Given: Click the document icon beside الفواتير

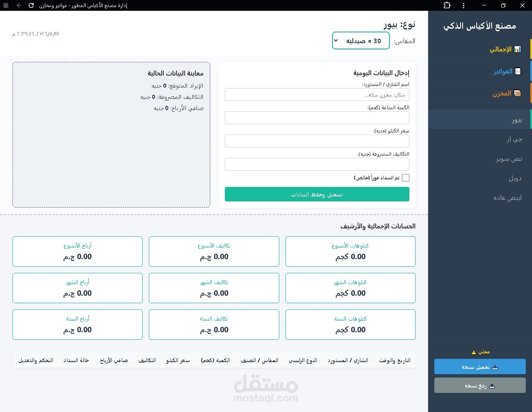Looking at the screenshot, I should [x=518, y=71].
